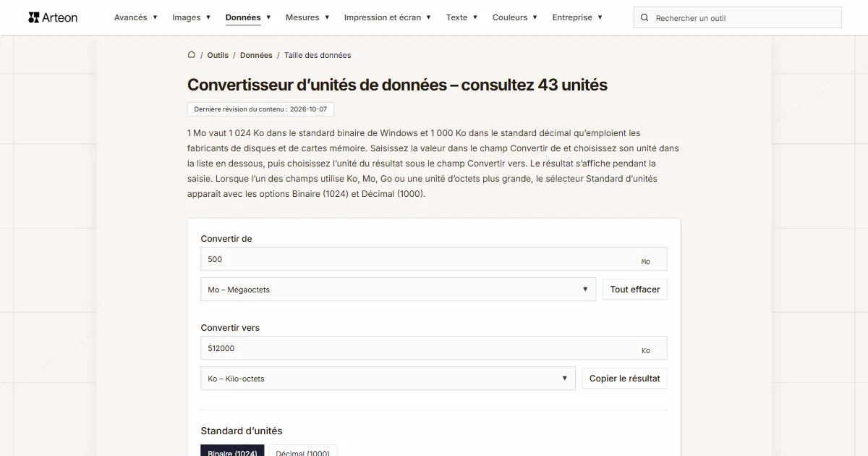Focus the Rechercher un outil field

738,18
